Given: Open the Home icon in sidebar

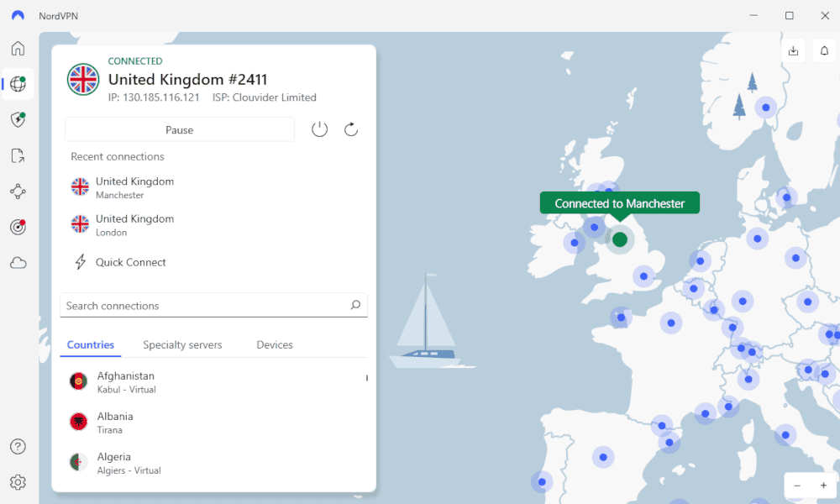Looking at the screenshot, I should tap(18, 48).
